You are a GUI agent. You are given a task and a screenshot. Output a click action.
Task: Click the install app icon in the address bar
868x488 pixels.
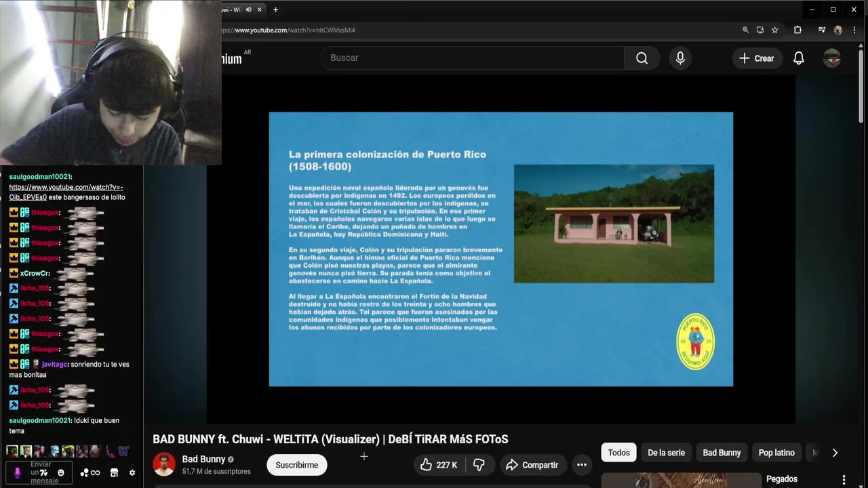click(760, 30)
